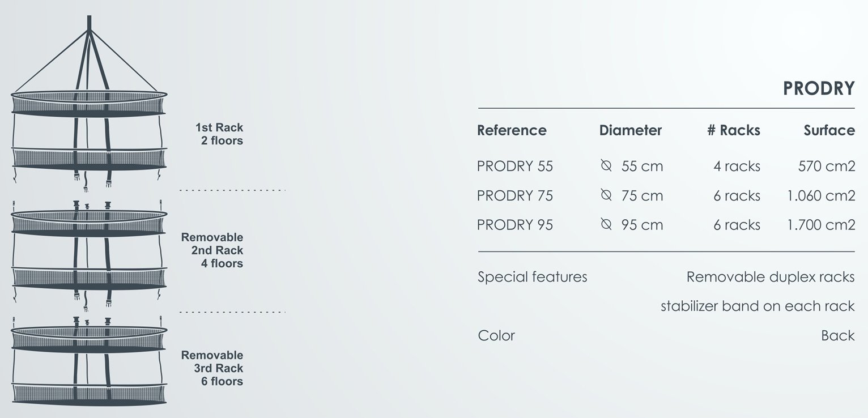Click the Special features label
Image resolution: width=868 pixels, height=418 pixels.
pyautogui.click(x=532, y=277)
